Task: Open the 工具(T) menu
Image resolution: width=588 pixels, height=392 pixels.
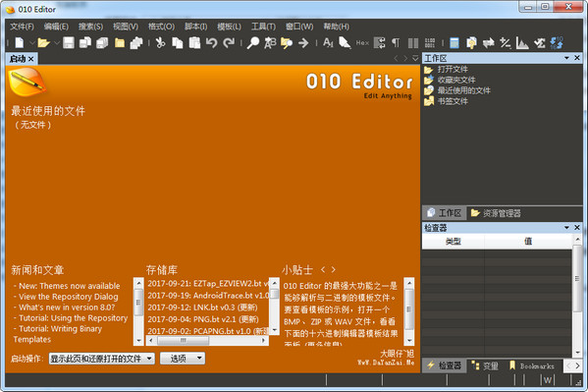Action: click(x=263, y=27)
